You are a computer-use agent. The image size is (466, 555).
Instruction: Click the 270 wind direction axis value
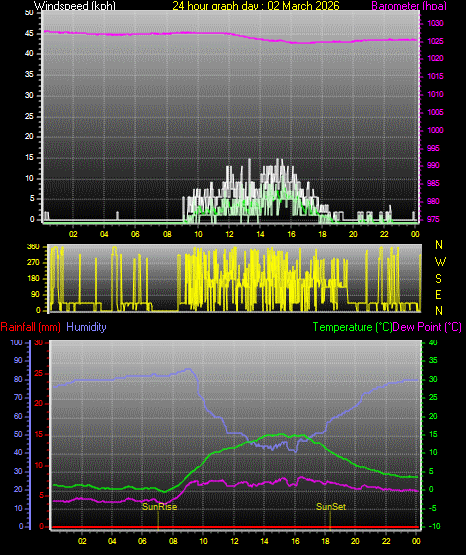(33, 263)
